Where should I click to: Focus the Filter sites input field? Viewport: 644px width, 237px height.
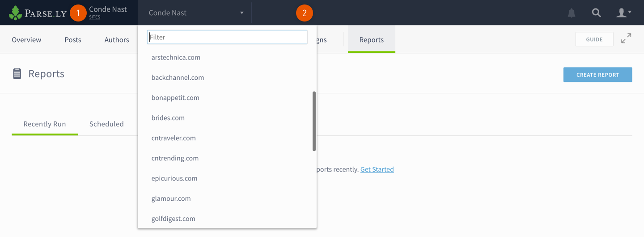pyautogui.click(x=227, y=37)
